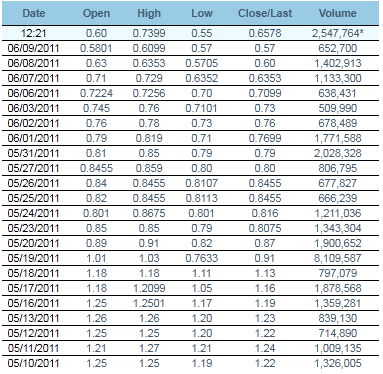Select the date 06/06/2011
The image size is (383, 374).
(x=33, y=93)
